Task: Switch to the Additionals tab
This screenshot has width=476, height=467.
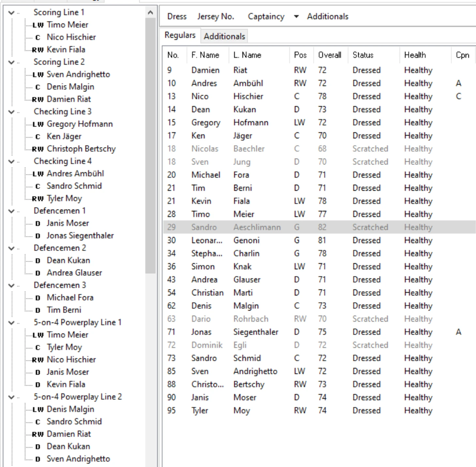Action: point(224,36)
